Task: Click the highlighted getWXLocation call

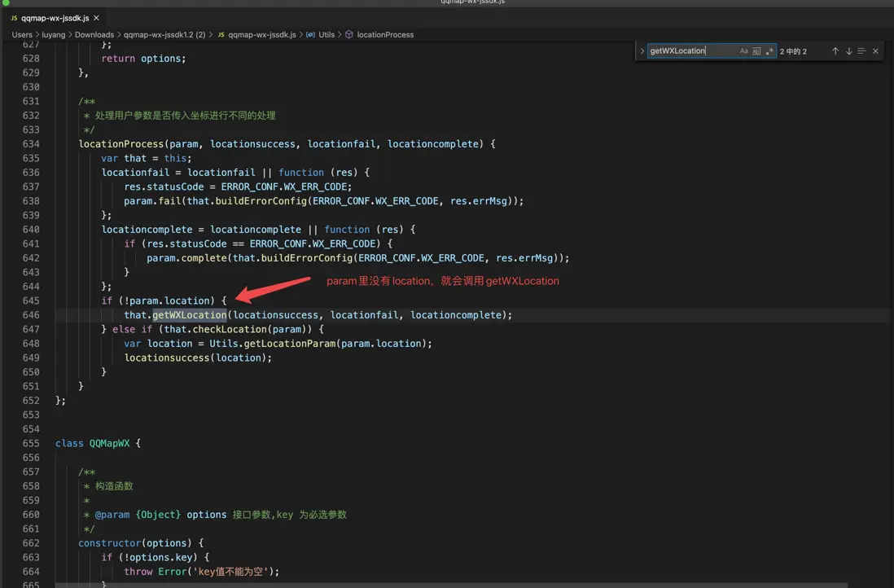Action: 189,315
